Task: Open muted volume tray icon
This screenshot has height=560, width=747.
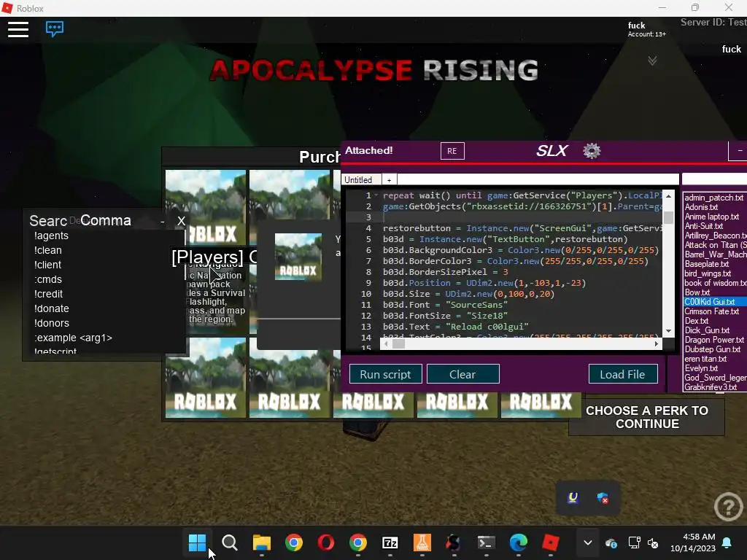Action: click(x=653, y=543)
